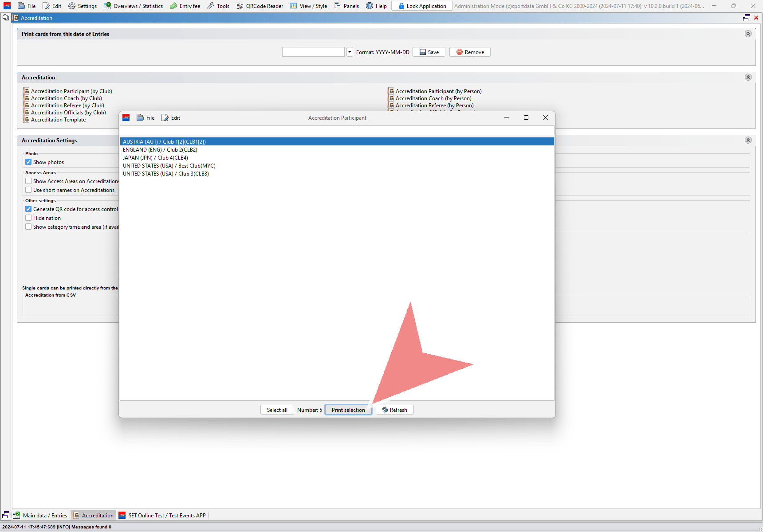Click the Select all button
This screenshot has width=763, height=532.
click(x=277, y=410)
